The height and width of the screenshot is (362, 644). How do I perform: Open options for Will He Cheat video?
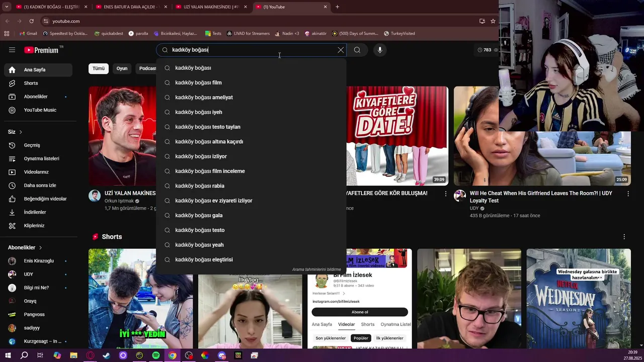(628, 194)
